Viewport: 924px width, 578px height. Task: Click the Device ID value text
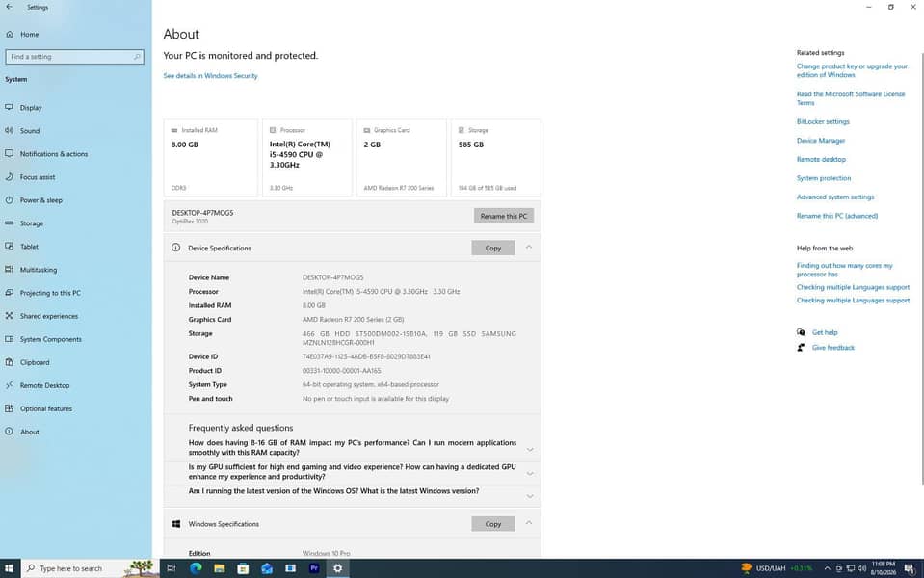click(366, 357)
